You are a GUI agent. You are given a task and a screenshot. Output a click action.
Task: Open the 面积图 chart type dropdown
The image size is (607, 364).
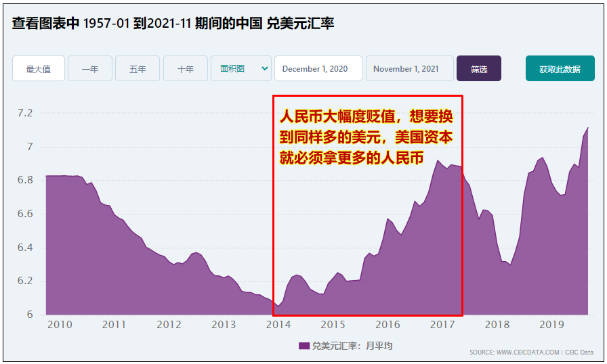240,69
